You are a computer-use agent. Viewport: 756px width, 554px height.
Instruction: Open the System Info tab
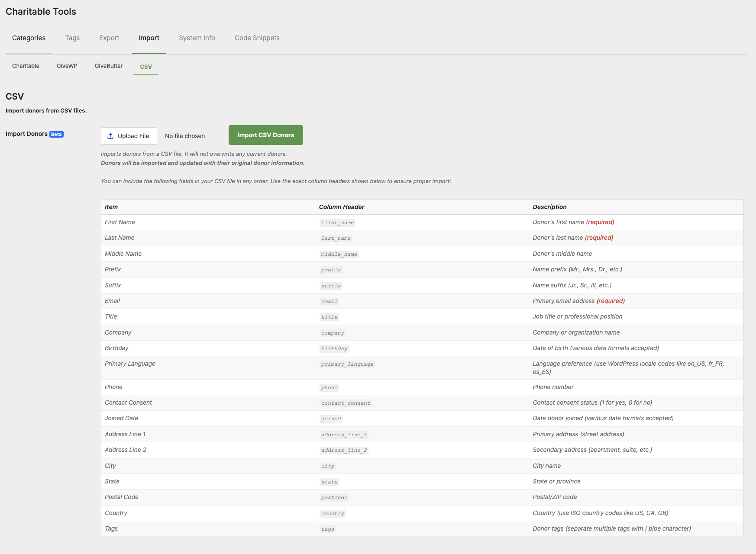(197, 38)
